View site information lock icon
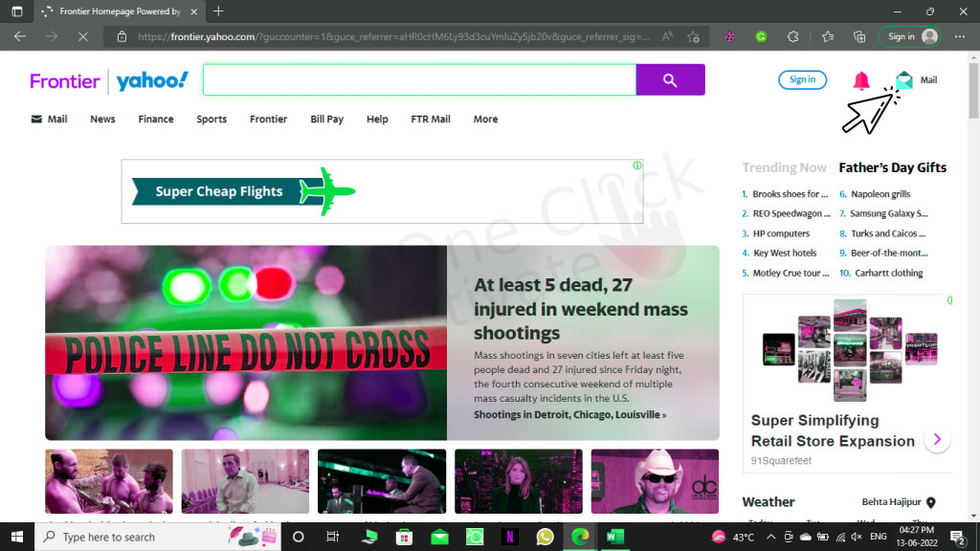Viewport: 980px width, 551px height. point(122,37)
